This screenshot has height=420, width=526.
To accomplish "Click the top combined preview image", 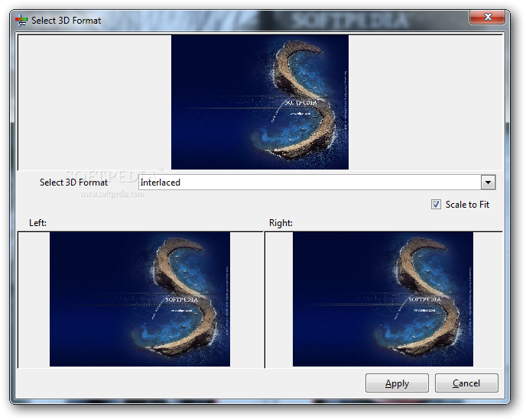I will tap(260, 102).
